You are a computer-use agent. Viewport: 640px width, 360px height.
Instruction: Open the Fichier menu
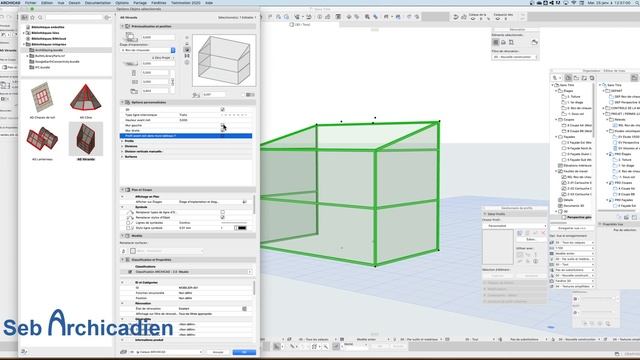[x=31, y=2]
